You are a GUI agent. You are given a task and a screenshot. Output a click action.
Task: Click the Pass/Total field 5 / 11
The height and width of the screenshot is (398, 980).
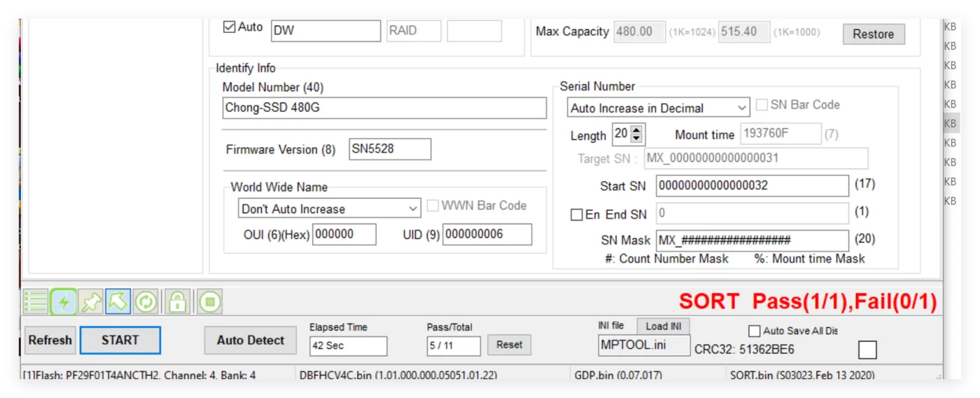454,345
